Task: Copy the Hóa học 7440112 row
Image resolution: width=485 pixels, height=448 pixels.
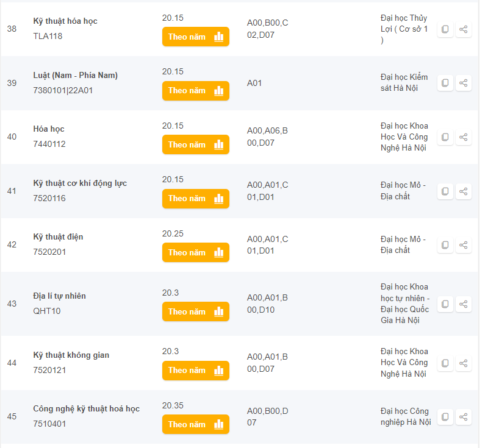Action: coord(445,137)
